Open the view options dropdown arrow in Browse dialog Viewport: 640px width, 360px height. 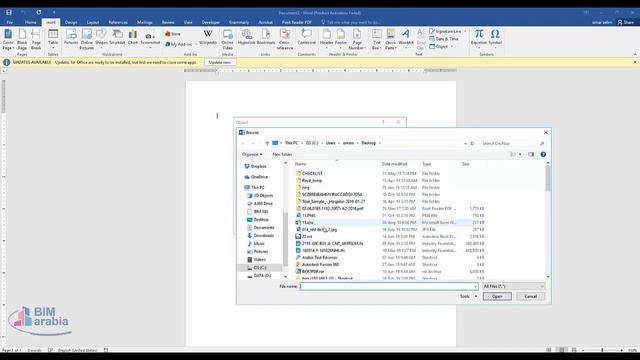tap(520, 154)
